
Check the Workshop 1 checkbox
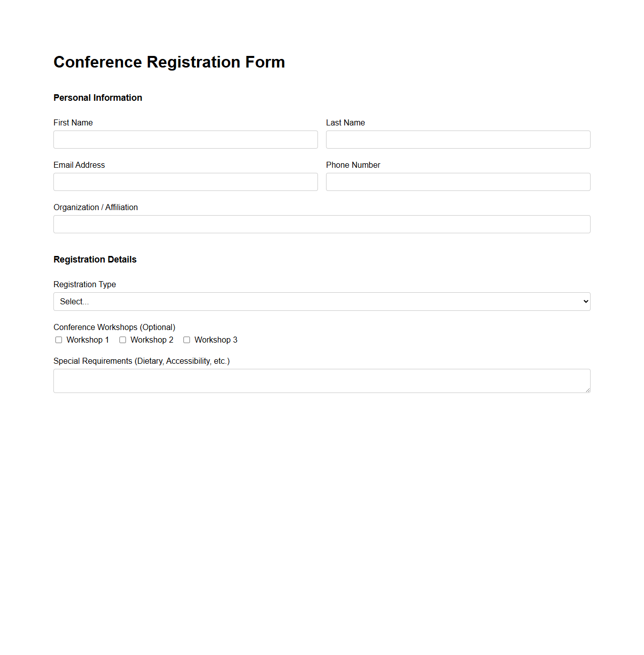click(x=58, y=340)
